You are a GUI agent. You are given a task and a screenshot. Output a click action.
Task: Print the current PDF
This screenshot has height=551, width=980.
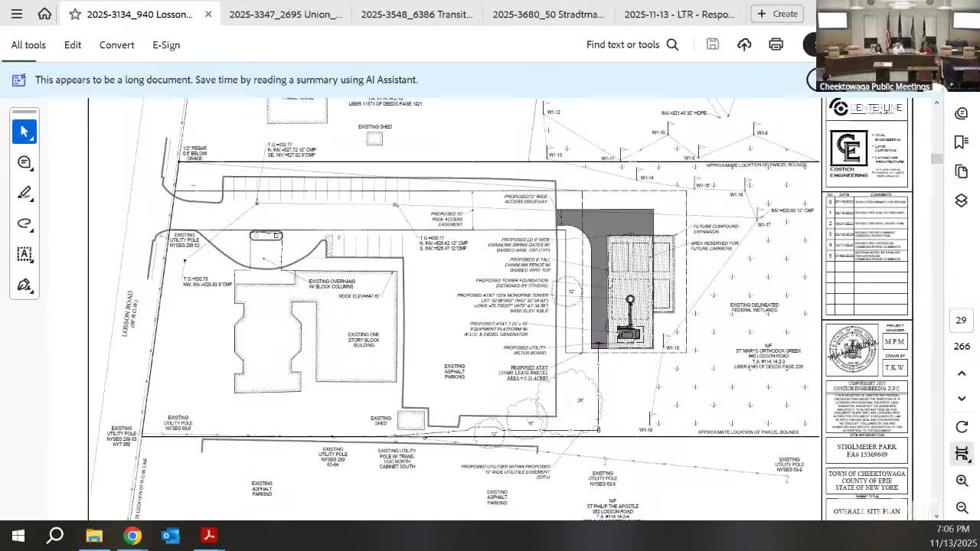tap(776, 44)
